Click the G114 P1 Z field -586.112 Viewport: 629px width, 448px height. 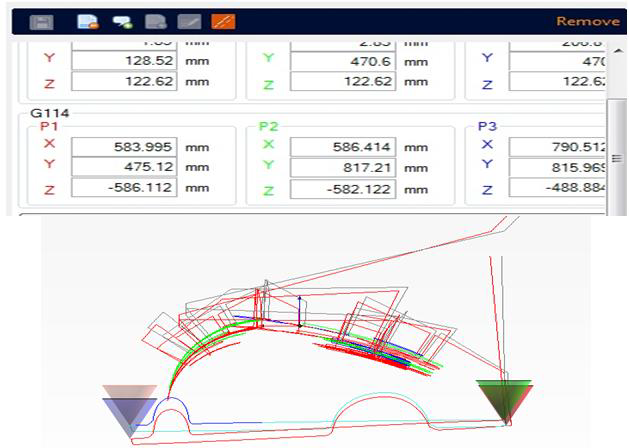[x=124, y=187]
